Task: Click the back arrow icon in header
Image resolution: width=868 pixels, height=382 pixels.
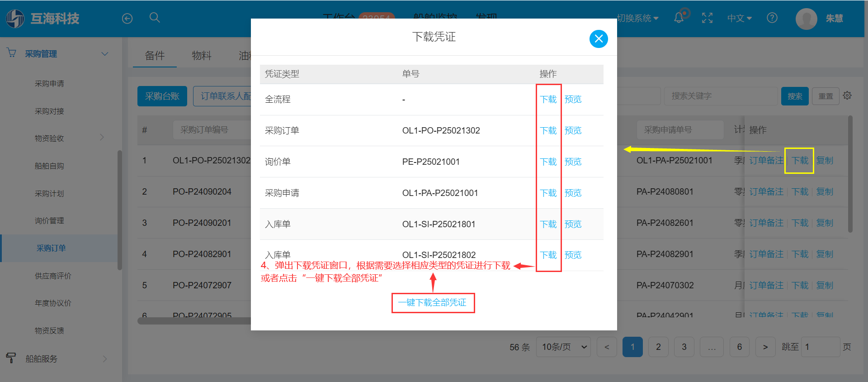Action: [127, 19]
